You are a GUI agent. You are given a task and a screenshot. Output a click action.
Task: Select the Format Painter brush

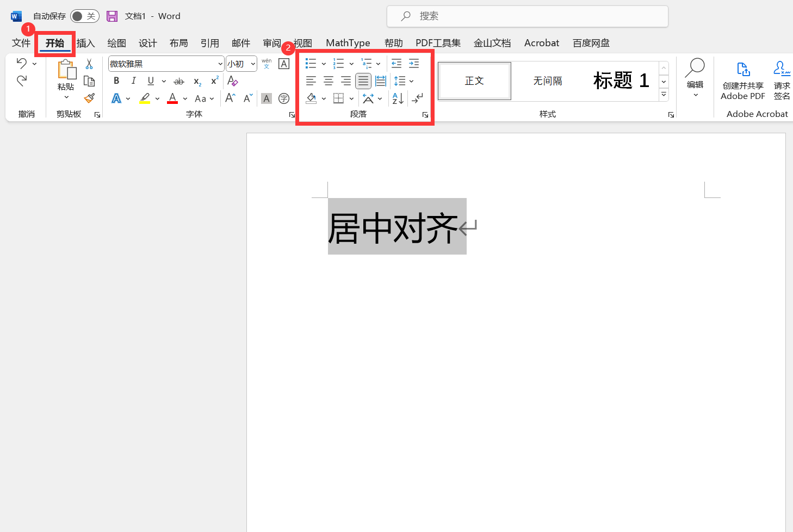click(x=89, y=98)
